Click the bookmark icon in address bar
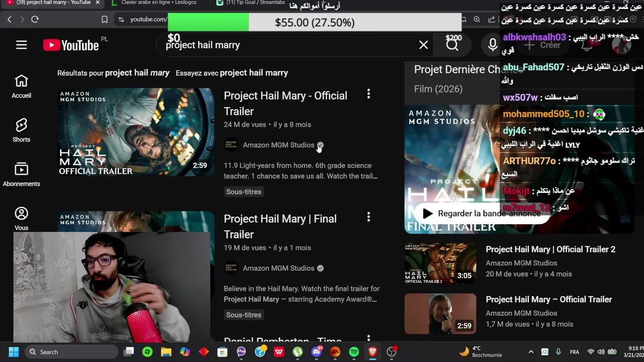This screenshot has height=362, width=644. (x=105, y=19)
